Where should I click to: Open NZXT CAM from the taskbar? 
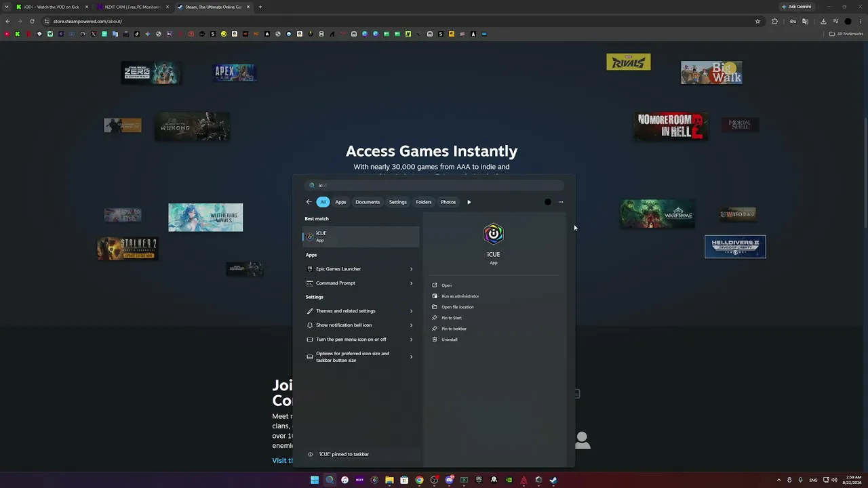coord(359,480)
